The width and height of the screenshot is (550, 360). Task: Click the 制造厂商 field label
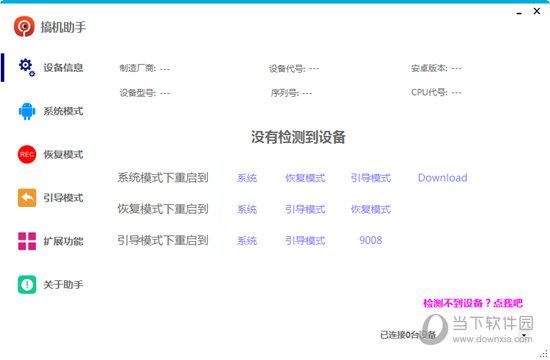tap(138, 68)
